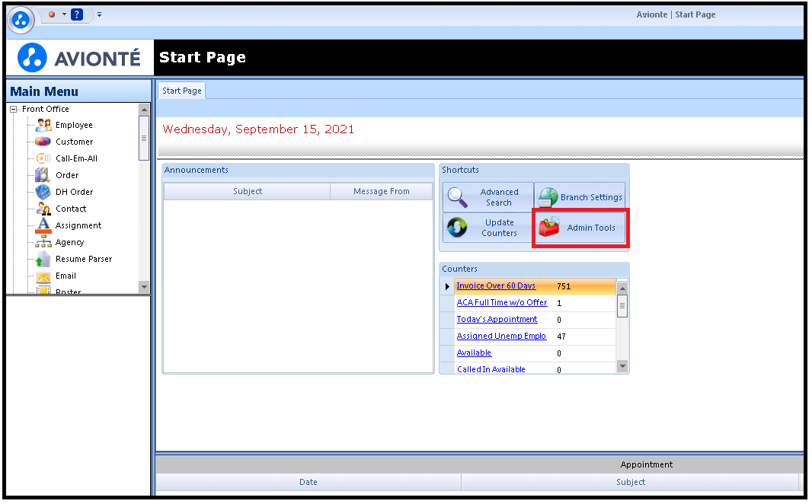The height and width of the screenshot is (504, 812).
Task: Click the Main Menu scrollbar down arrow
Action: pos(144,286)
